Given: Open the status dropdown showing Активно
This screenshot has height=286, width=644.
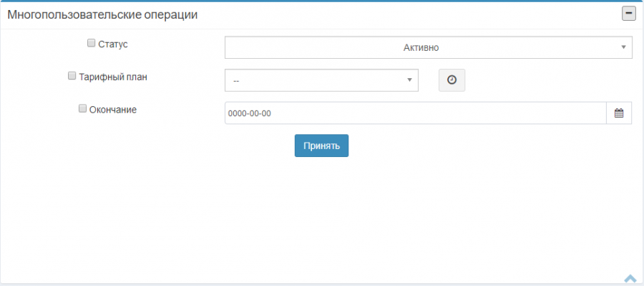Looking at the screenshot, I should pyautogui.click(x=429, y=47).
